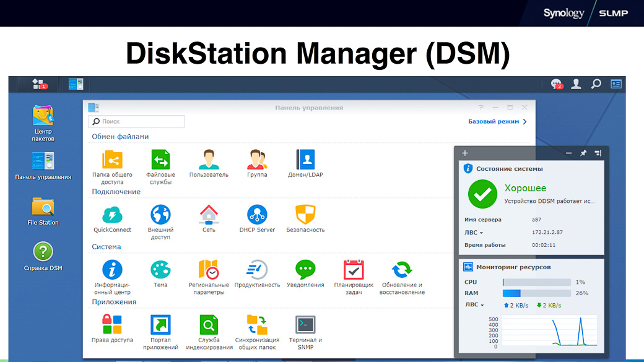Select the Control Panel taskbar icon

pos(76,84)
